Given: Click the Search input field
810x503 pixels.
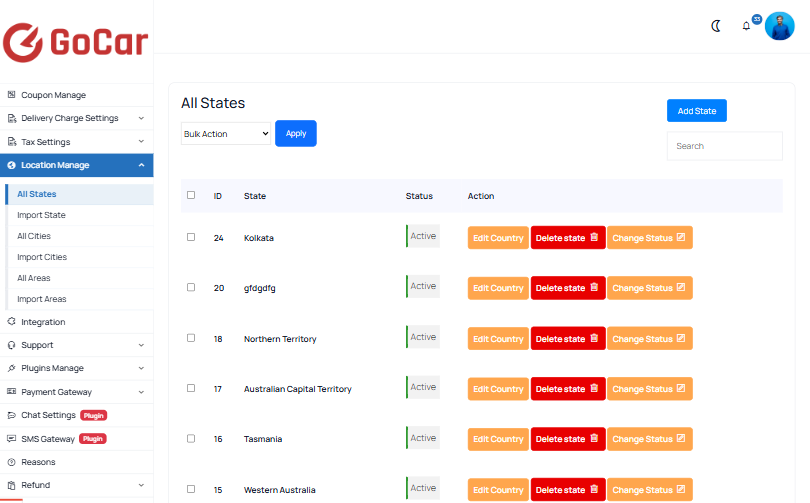Looking at the screenshot, I should pos(724,146).
